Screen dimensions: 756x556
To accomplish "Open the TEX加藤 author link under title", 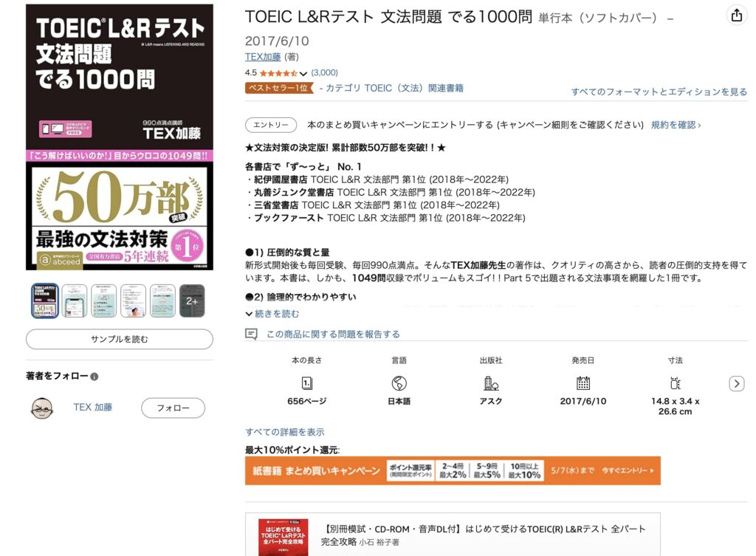I will click(263, 57).
